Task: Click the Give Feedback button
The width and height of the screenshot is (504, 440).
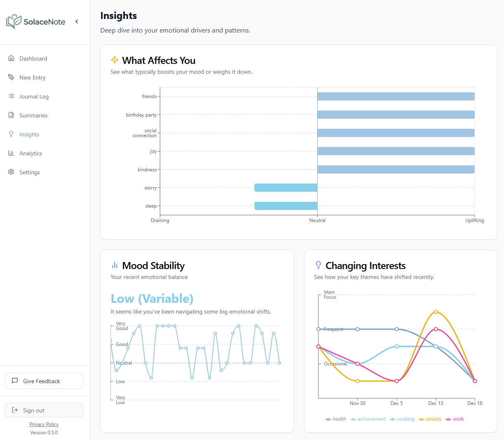Action: (44, 380)
